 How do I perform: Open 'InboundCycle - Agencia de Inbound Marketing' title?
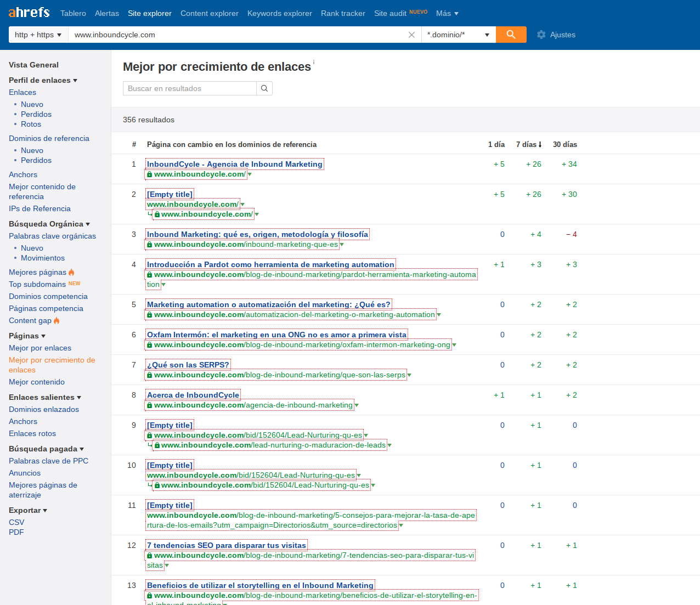pyautogui.click(x=235, y=164)
